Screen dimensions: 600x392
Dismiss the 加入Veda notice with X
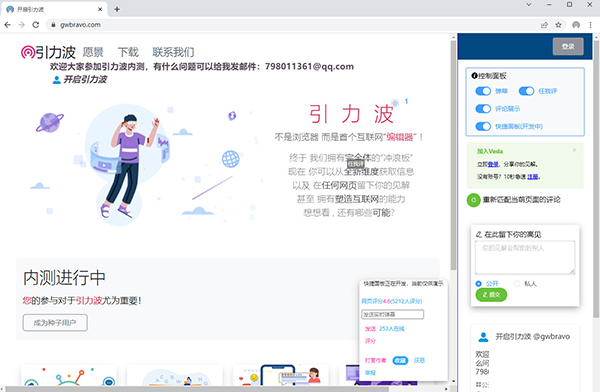pyautogui.click(x=574, y=150)
